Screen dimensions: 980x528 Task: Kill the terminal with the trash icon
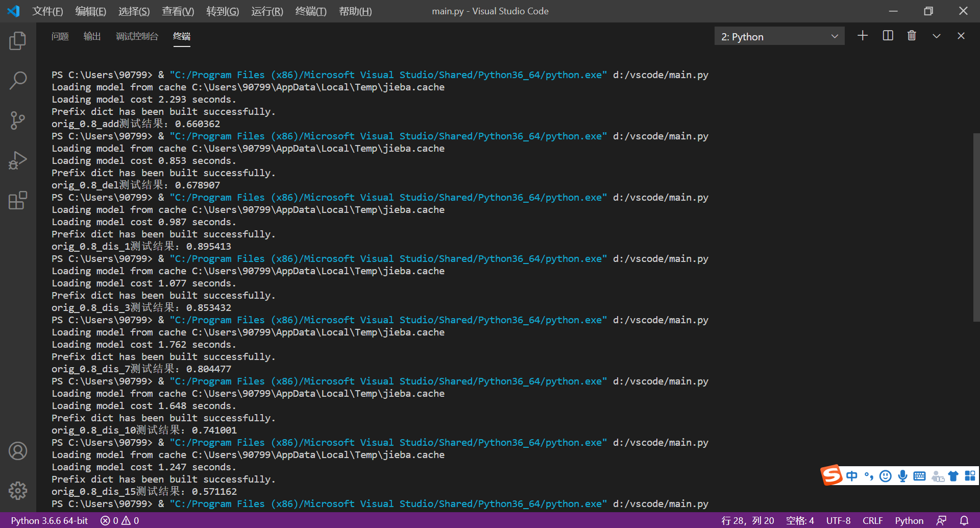912,36
